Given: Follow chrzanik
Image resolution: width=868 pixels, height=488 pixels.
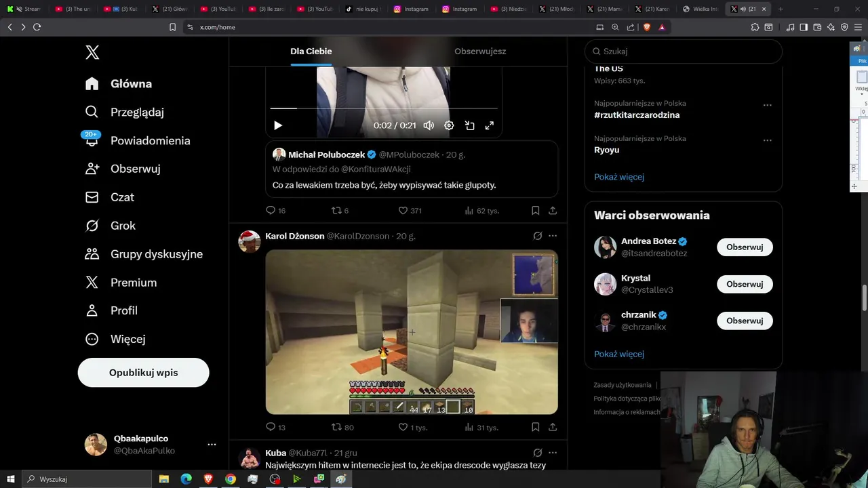Looking at the screenshot, I should pos(745,321).
